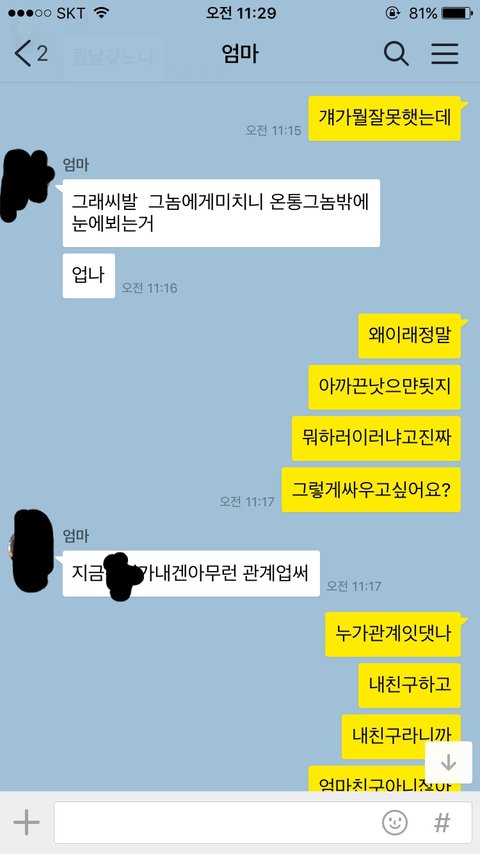Tap the plus attachment icon
Screen dimensions: 480x854
click(x=26, y=822)
